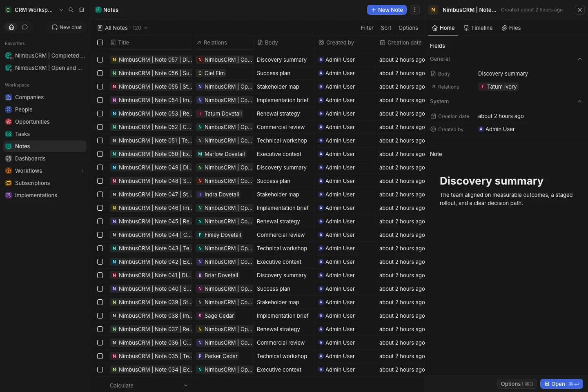
Task: Open the Marlow Dovetail relation chip
Action: pyautogui.click(x=221, y=154)
